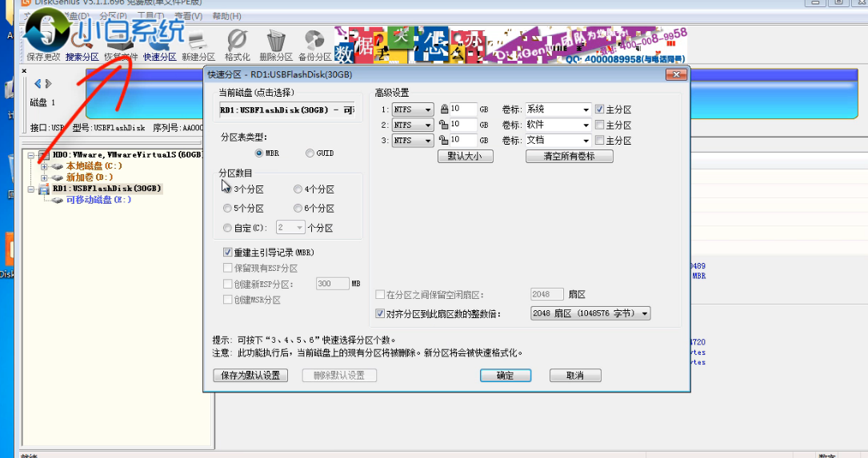Open the 备份分区 backup partition tool
The height and width of the screenshot is (458, 868).
(x=314, y=45)
